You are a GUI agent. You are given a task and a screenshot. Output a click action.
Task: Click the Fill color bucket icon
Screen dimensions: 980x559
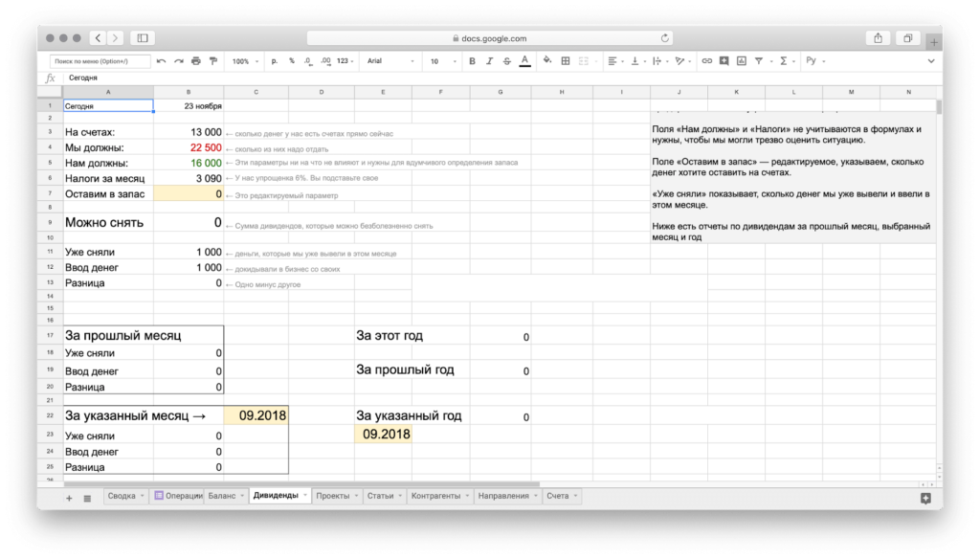tap(547, 60)
